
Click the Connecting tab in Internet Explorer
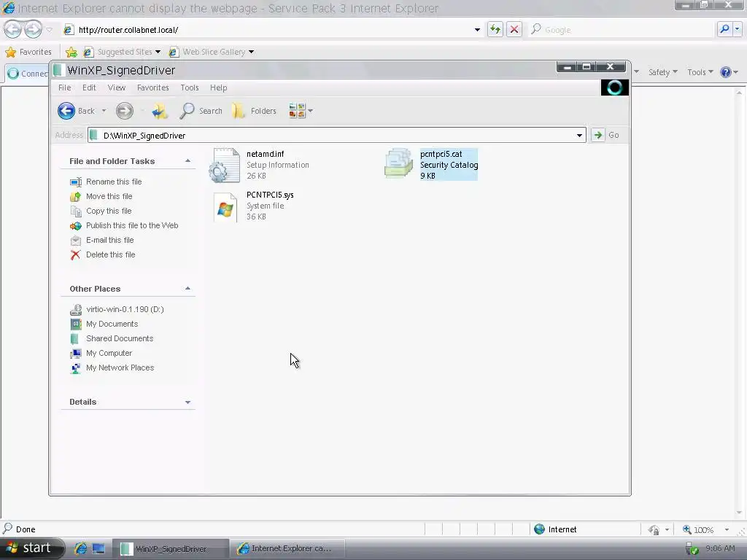(x=27, y=74)
